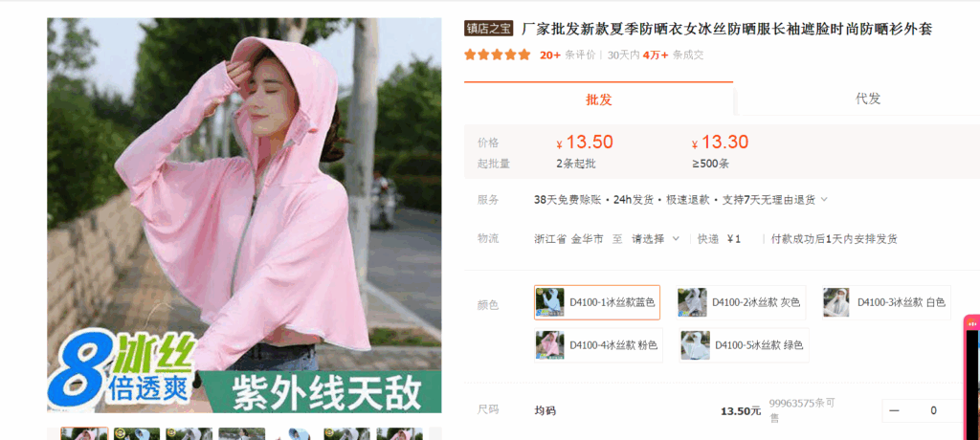Select D4100-5冰丝款 绿色 color option
This screenshot has height=440, width=980.
coord(744,345)
